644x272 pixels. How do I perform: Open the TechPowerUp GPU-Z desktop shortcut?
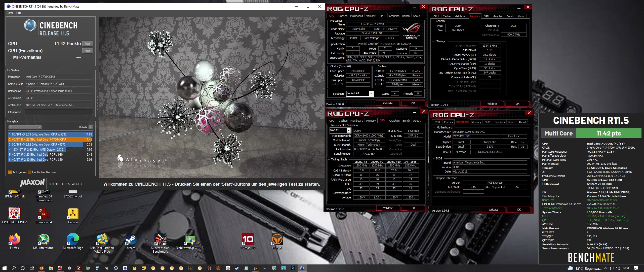point(190,241)
